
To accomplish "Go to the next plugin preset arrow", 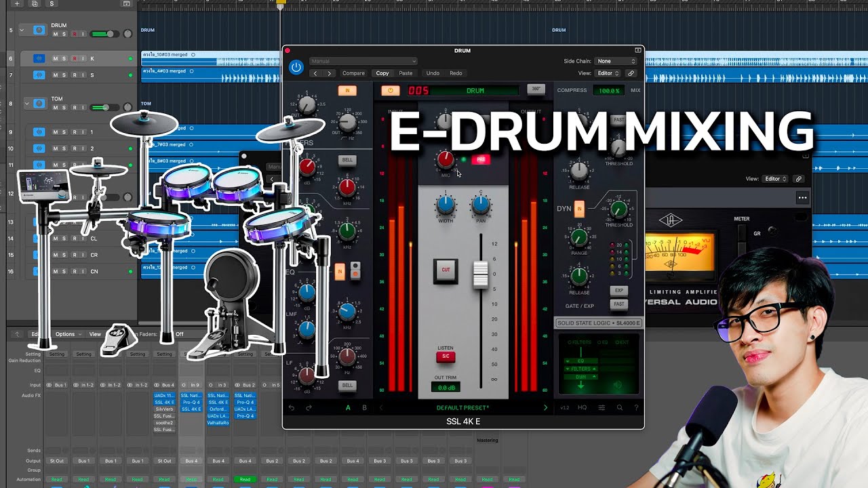I will point(330,73).
